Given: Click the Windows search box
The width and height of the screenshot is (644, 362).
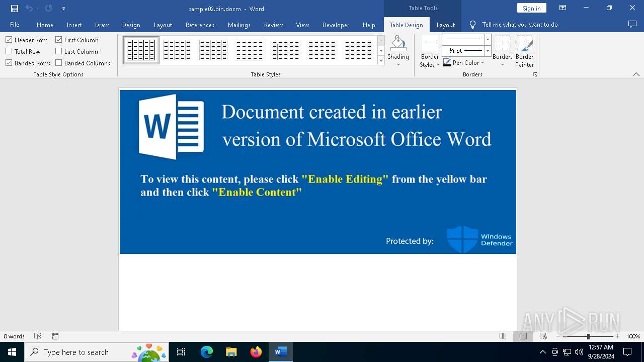Looking at the screenshot, I should (x=96, y=352).
